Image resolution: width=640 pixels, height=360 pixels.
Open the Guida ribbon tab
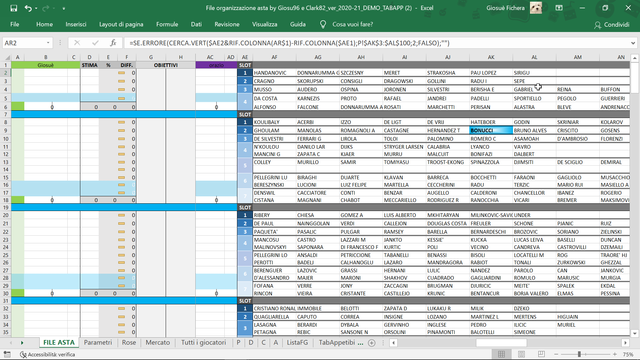pos(298,24)
